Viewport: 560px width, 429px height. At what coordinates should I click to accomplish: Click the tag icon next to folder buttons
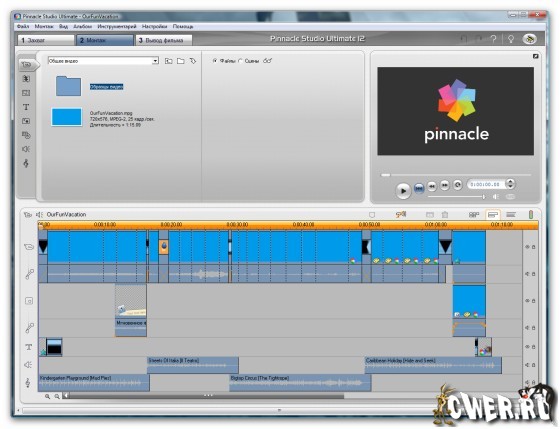click(x=193, y=61)
